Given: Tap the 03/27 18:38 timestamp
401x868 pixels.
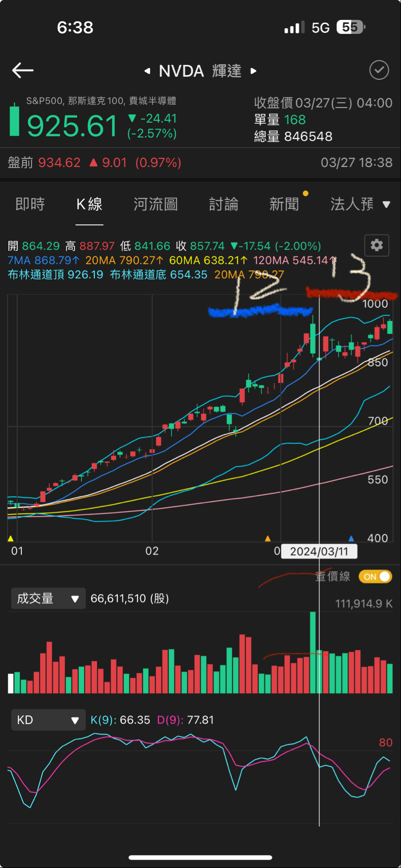Looking at the screenshot, I should (356, 163).
